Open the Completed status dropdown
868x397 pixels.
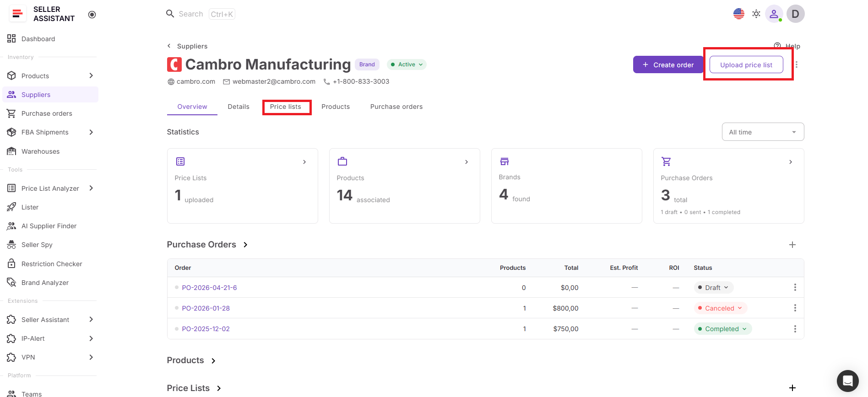[723, 329]
